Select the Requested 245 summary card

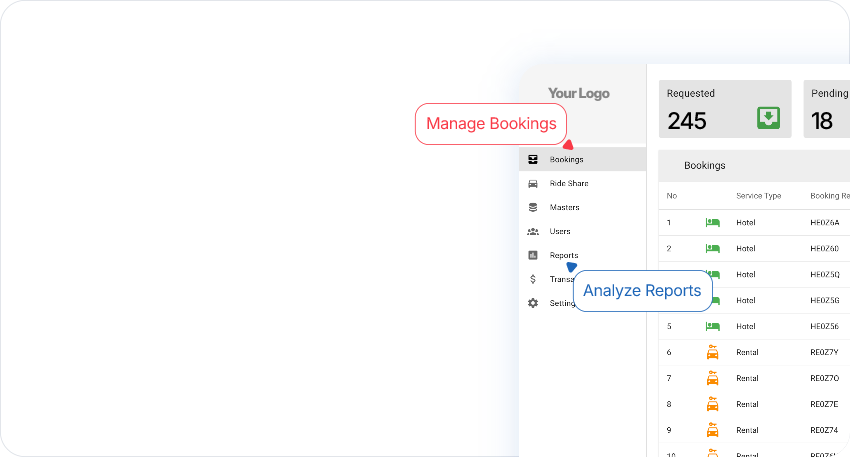[x=724, y=109]
